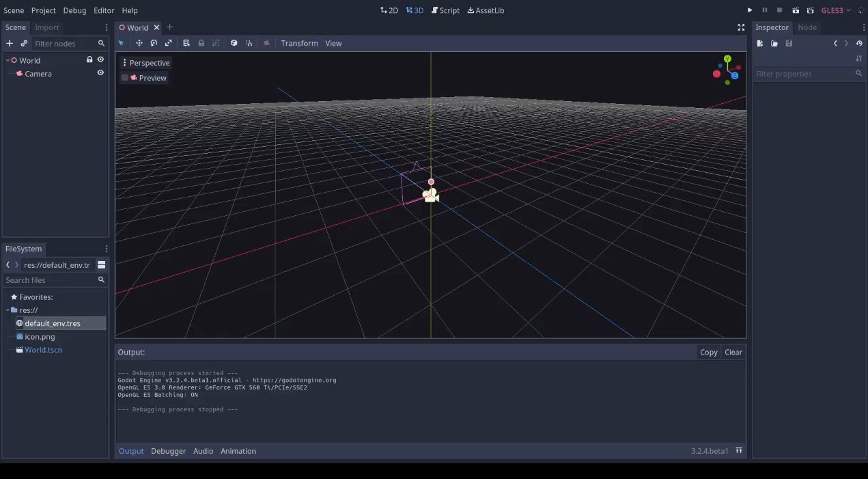This screenshot has height=479, width=868.
Task: Stop the running scene
Action: coord(780,10)
